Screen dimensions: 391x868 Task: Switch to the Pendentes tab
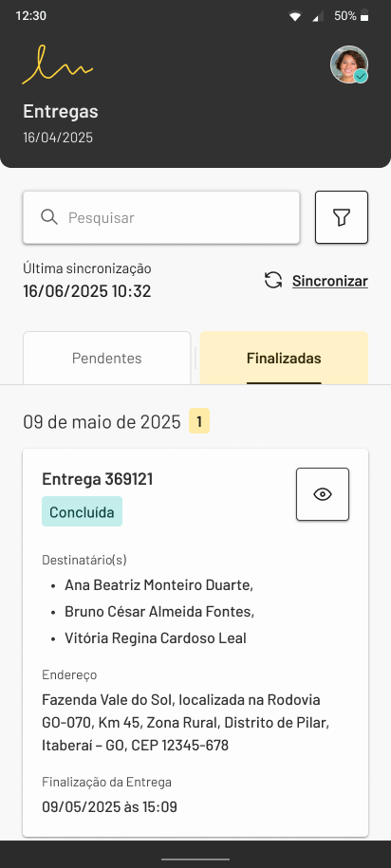[x=107, y=358]
